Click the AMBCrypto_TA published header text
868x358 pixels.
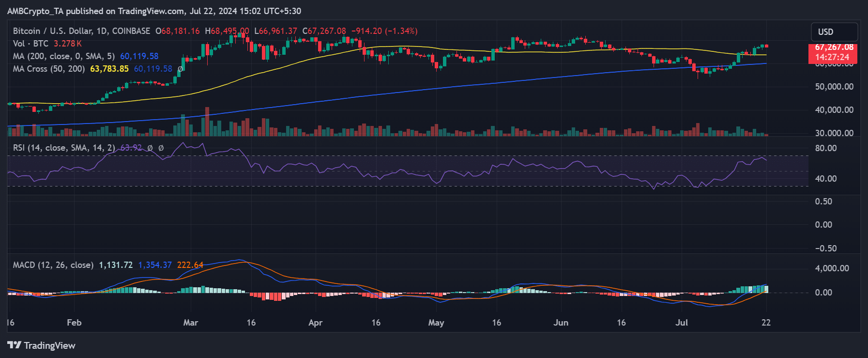pos(154,11)
